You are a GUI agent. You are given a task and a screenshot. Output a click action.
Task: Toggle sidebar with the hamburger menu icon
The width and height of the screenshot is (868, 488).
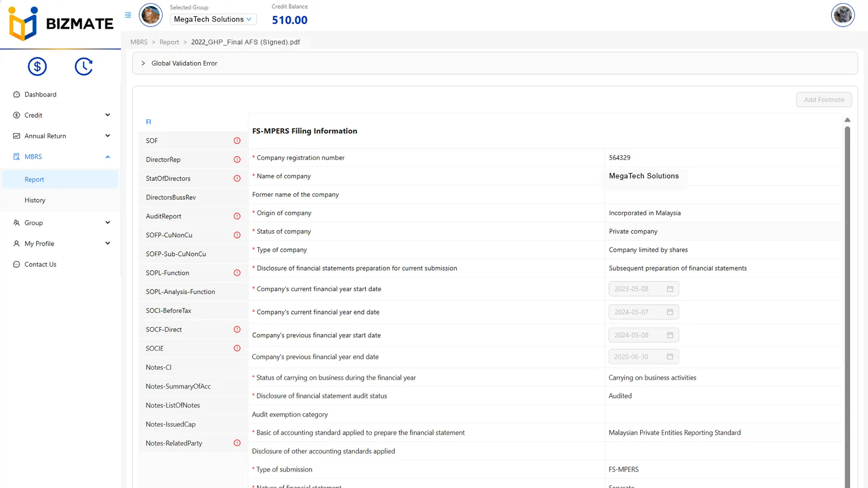pyautogui.click(x=128, y=15)
